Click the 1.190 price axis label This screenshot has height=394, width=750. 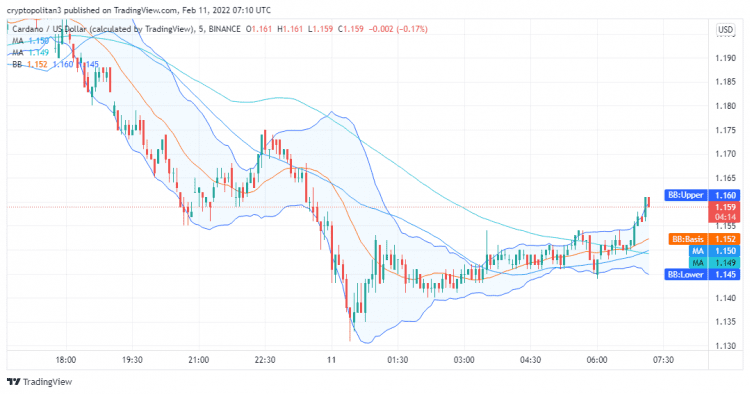(x=725, y=58)
